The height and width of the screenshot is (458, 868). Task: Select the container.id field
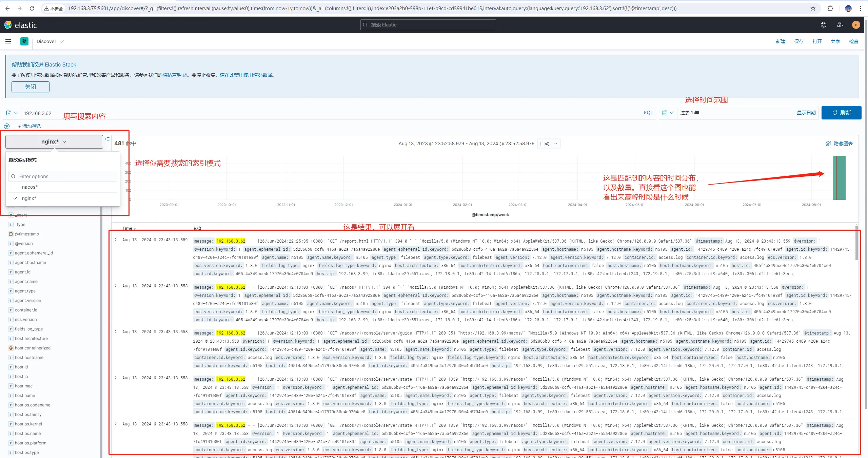26,310
